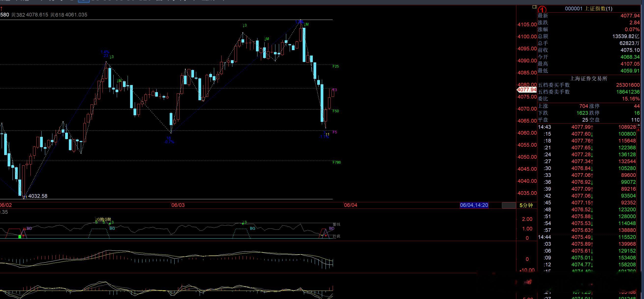Click the 06/02 date marker on the time axis

click(x=6, y=205)
